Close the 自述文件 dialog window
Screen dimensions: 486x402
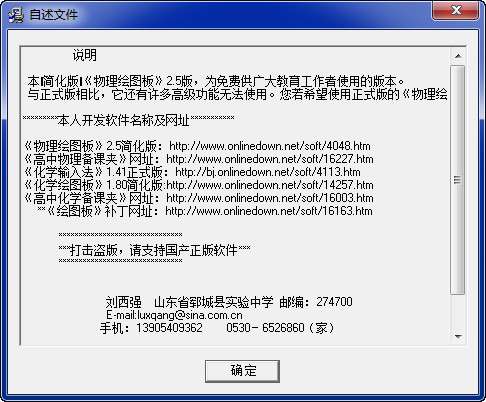click(456, 10)
